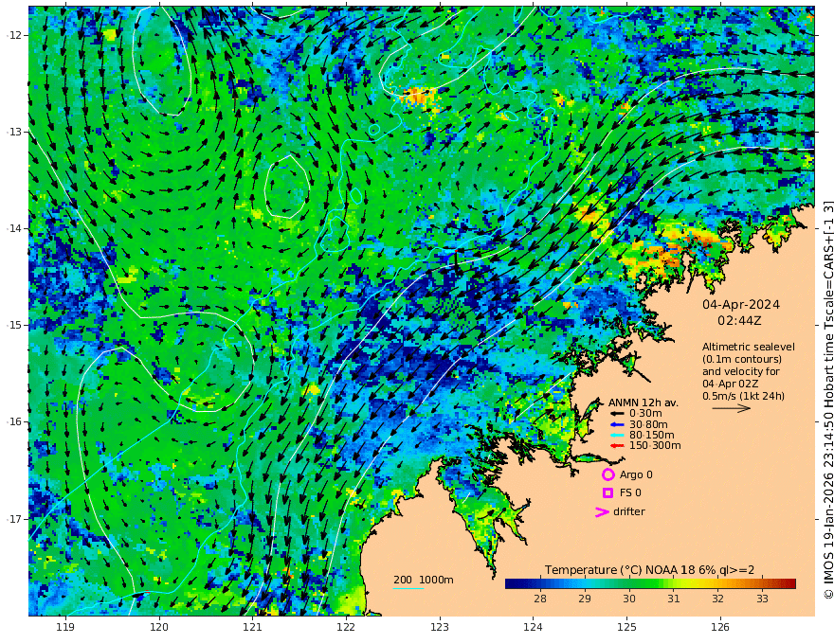
Task: Click the 'ANMN 12h av.' legend heading
Action: pos(644,402)
